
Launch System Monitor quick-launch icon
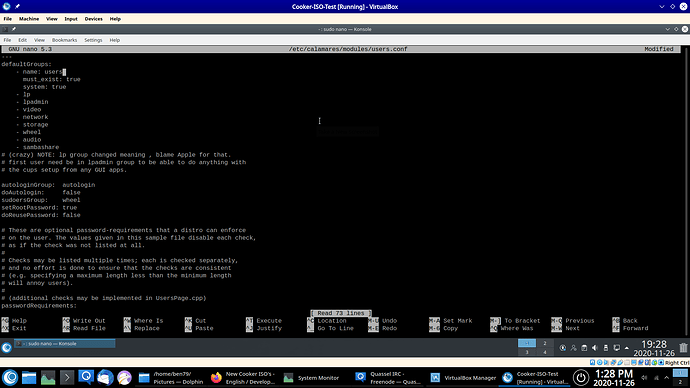(48, 377)
